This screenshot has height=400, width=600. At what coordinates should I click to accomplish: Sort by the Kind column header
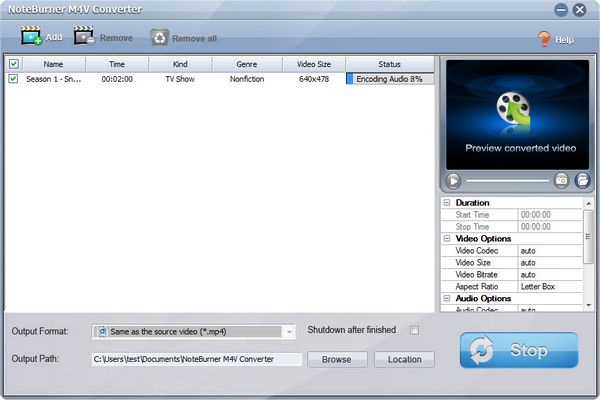[180, 64]
